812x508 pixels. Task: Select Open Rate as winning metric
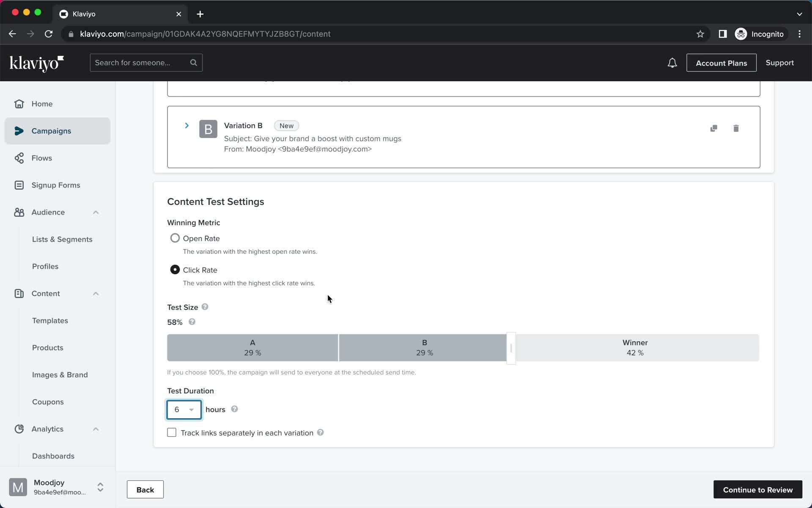pos(175,237)
